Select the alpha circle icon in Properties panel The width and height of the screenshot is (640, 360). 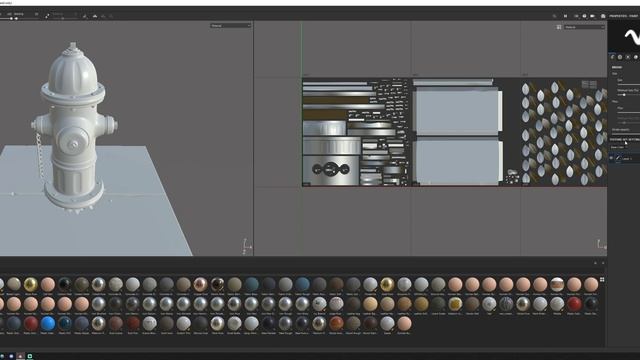pos(620,57)
